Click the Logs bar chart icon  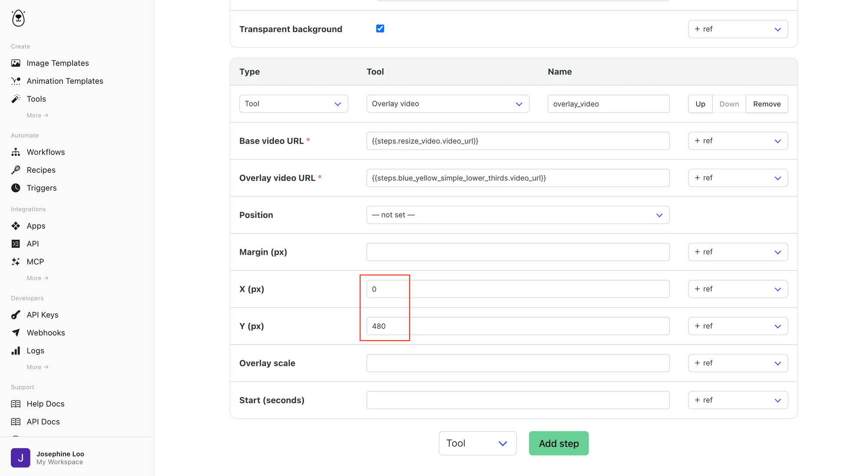click(16, 351)
